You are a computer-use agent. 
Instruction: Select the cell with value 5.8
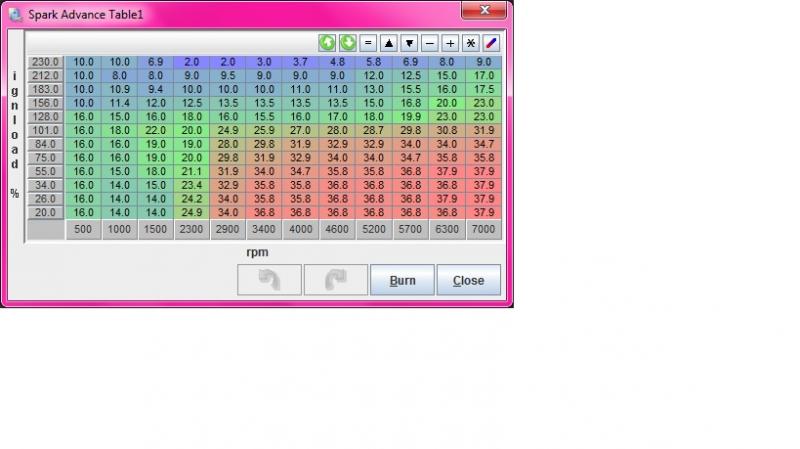pyautogui.click(x=373, y=62)
